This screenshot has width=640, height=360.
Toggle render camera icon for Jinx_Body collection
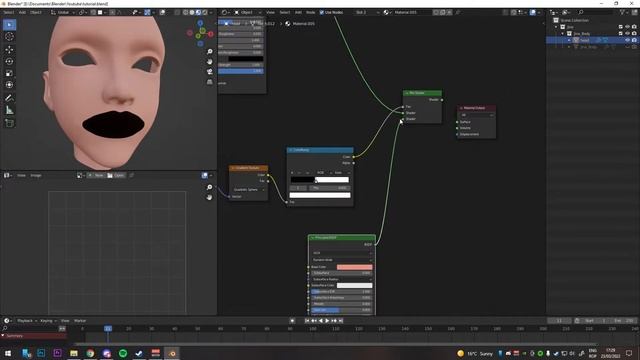coord(634,33)
